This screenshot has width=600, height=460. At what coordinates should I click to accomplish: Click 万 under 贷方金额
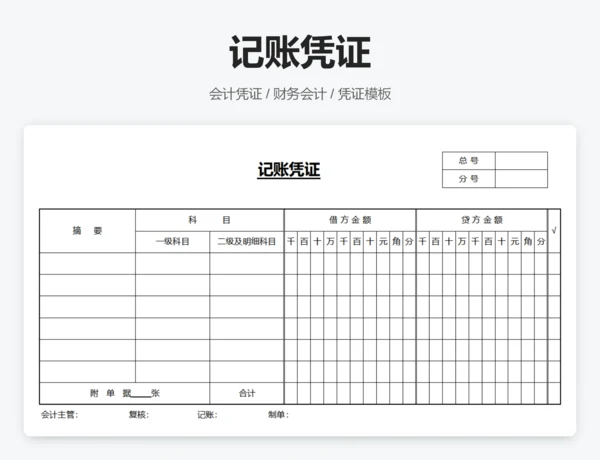coord(462,241)
